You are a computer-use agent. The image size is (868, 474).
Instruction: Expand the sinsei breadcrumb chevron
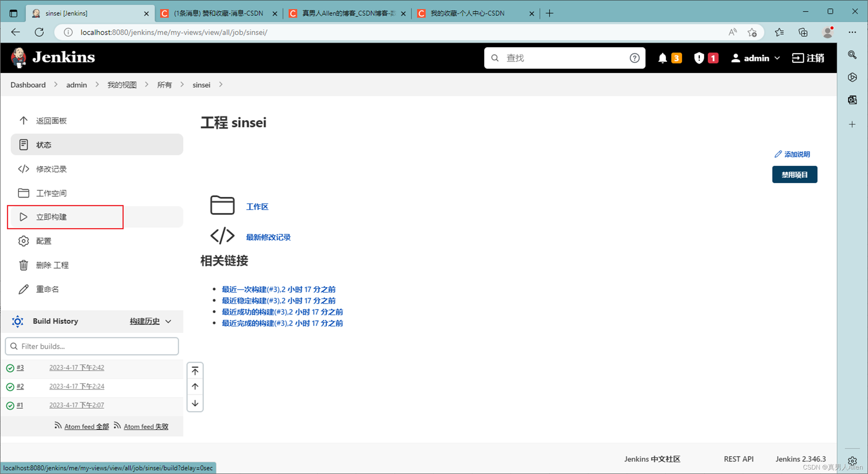pos(221,85)
